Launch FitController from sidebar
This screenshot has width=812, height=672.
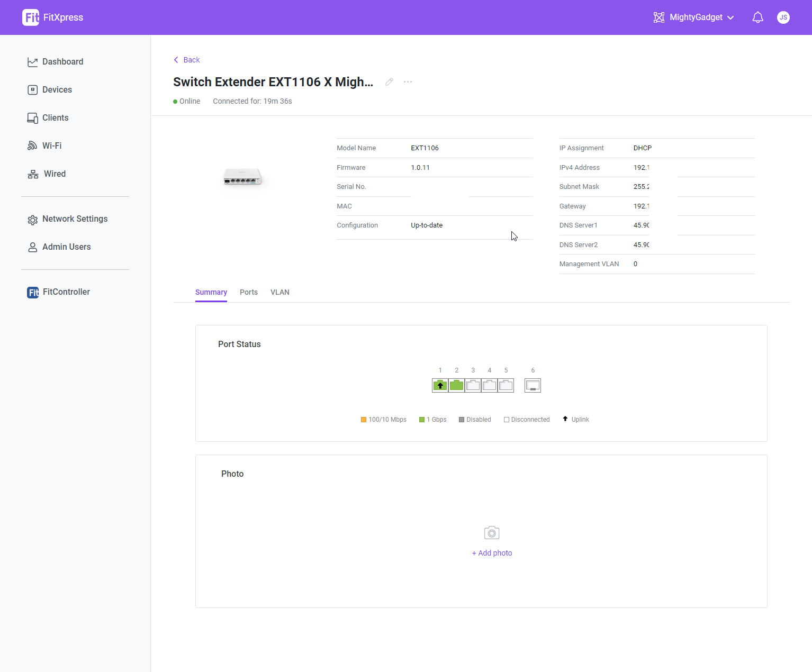(66, 292)
